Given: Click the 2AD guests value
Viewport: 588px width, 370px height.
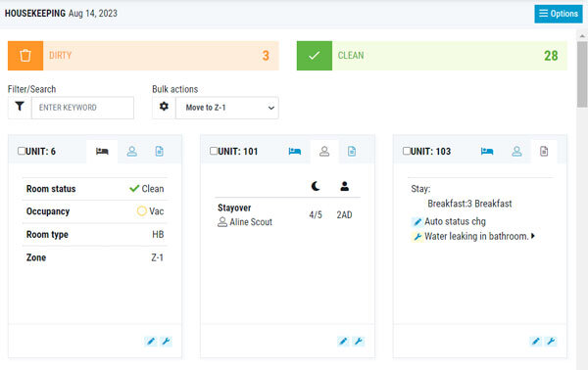Looking at the screenshot, I should tap(344, 215).
